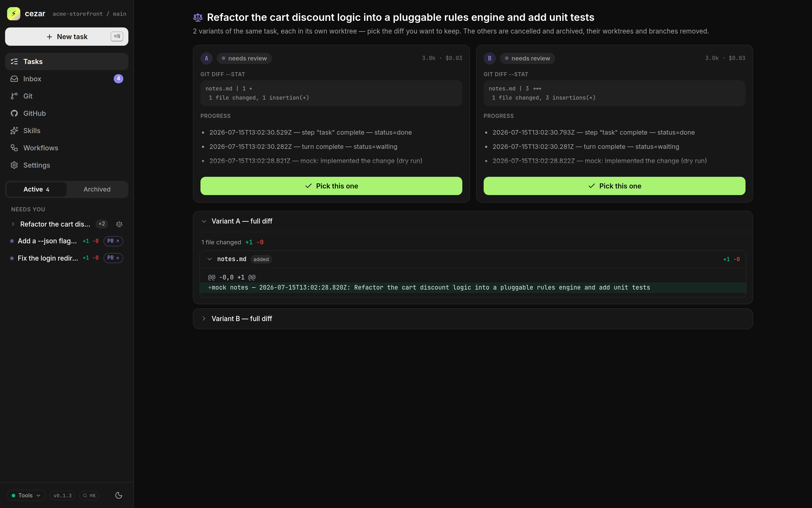Click the variant B letter badge
The height and width of the screenshot is (508, 812).
click(x=489, y=58)
